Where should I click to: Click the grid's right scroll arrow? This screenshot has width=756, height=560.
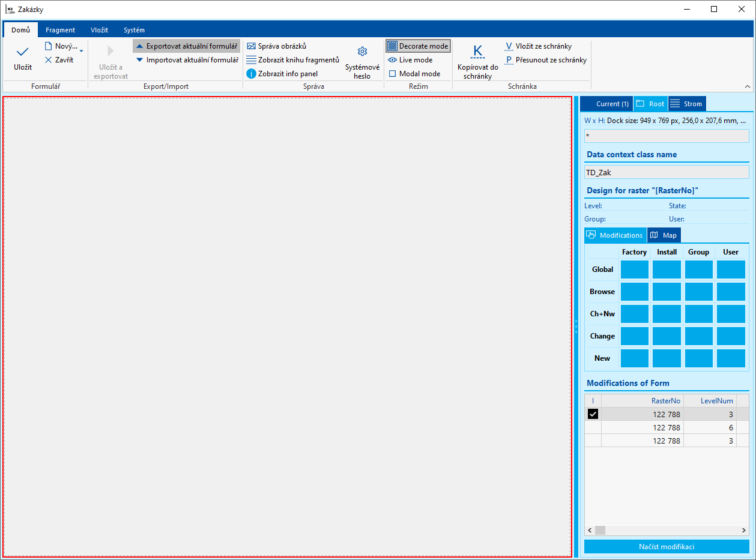pos(745,531)
